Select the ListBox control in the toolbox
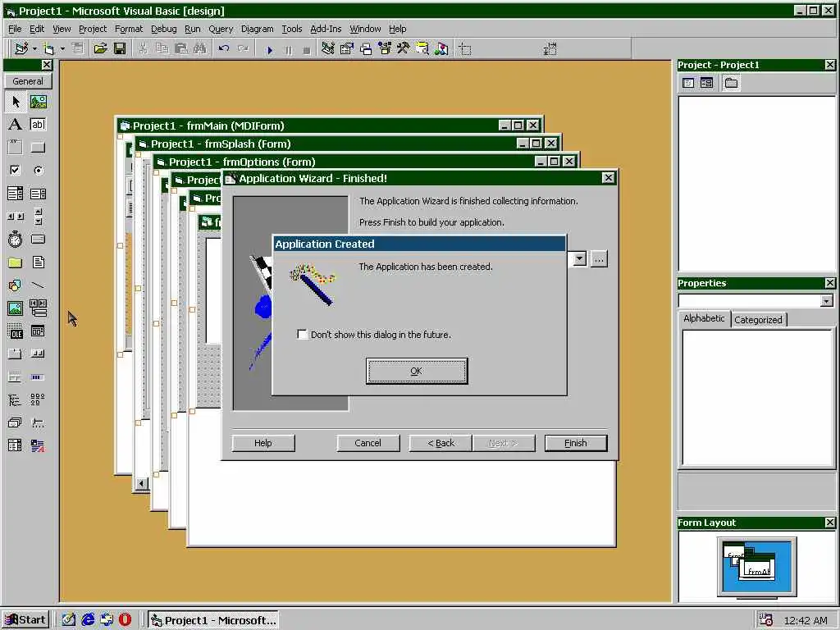840x630 pixels. pos(38,194)
